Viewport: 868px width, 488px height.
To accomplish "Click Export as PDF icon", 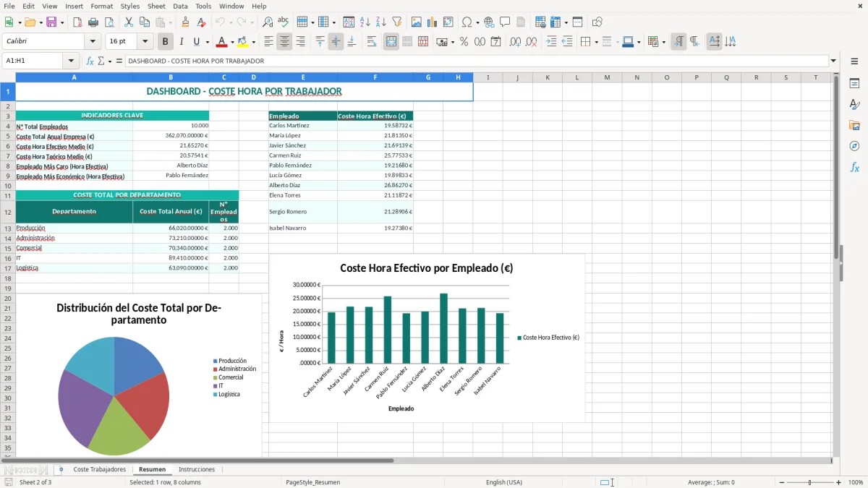I will coord(77,22).
